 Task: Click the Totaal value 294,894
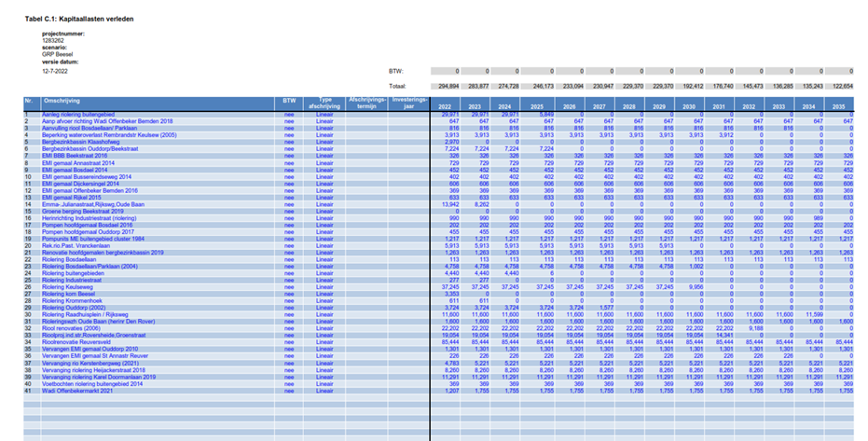pos(449,85)
